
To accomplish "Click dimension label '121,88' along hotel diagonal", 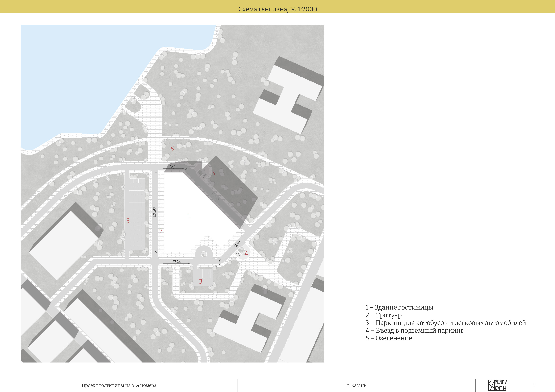I will tap(215, 196).
